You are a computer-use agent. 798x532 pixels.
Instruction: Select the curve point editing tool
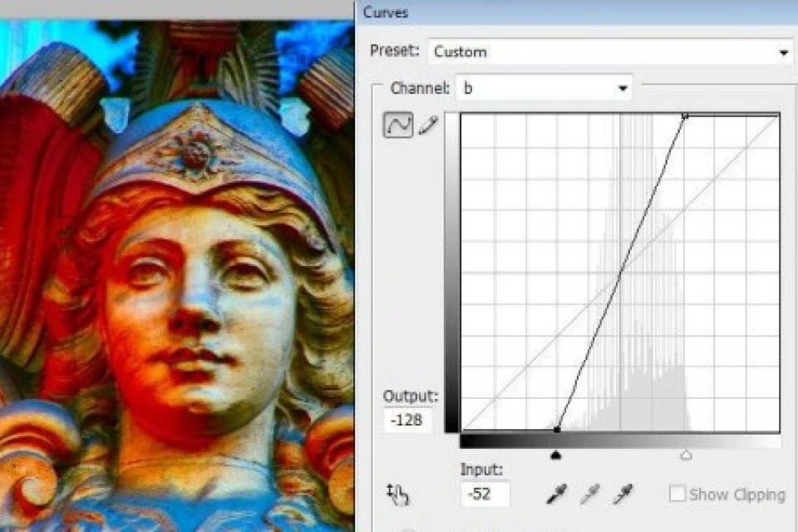point(397,125)
